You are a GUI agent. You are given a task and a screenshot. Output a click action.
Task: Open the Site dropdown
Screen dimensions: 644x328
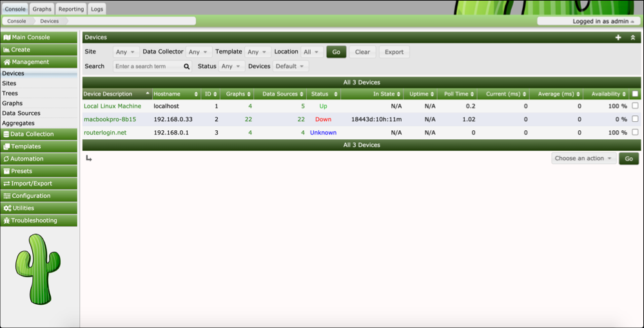pyautogui.click(x=126, y=52)
